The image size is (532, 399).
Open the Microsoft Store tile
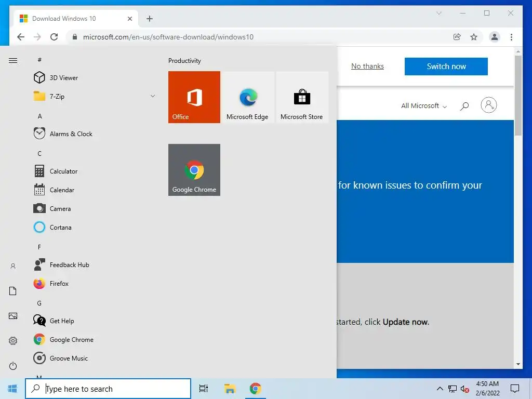pyautogui.click(x=302, y=97)
